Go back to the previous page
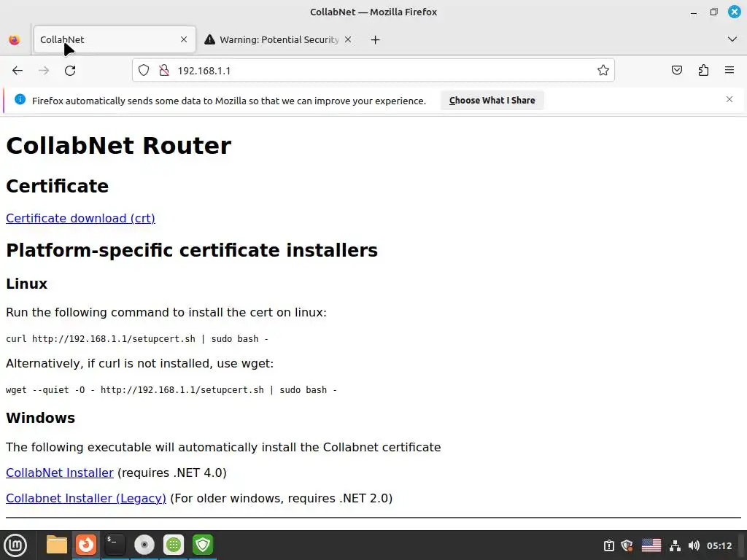This screenshot has width=747, height=560. point(18,71)
